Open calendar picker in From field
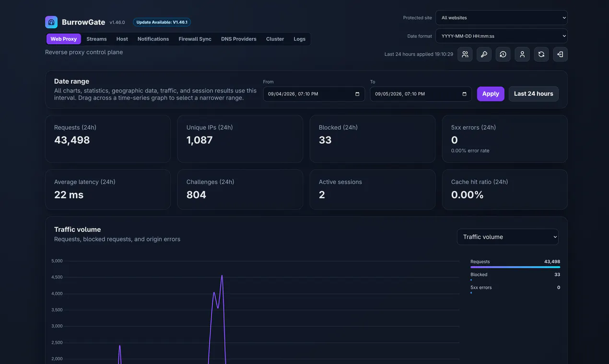The image size is (609, 364). coord(357,94)
